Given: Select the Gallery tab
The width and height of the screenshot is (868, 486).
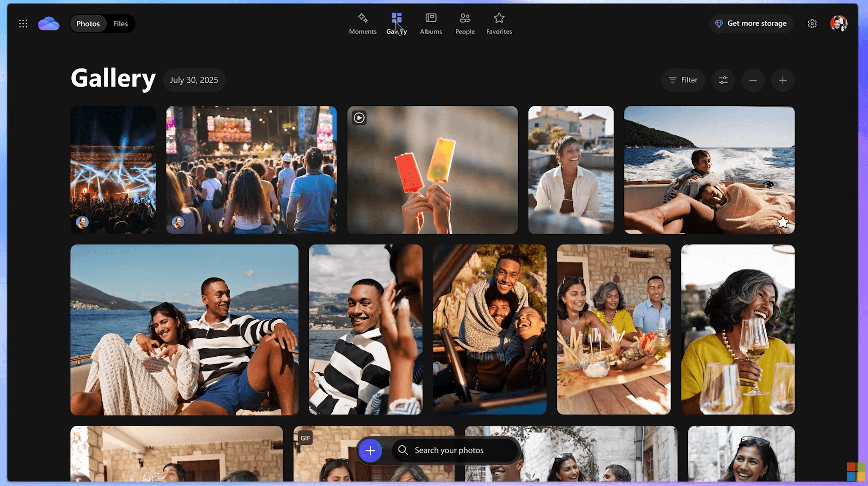Looking at the screenshot, I should (x=397, y=24).
